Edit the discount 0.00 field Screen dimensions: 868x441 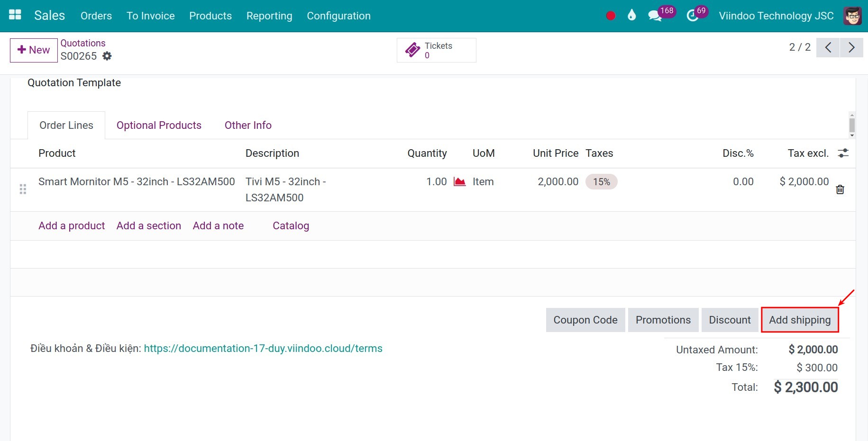point(743,181)
